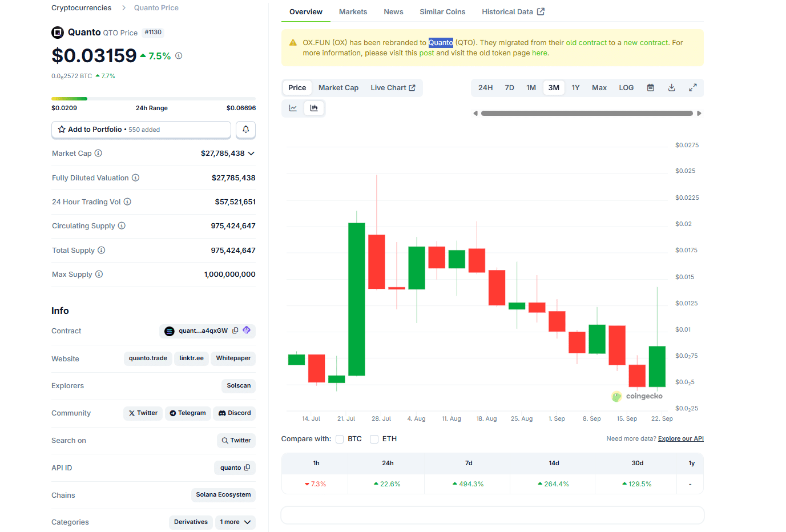
Task: Enable the BTC comparison checkbox
Action: click(x=340, y=439)
